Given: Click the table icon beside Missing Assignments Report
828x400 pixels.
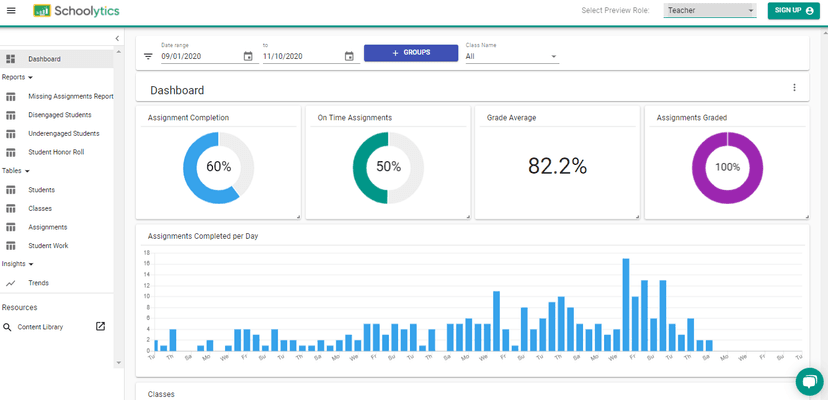Looking at the screenshot, I should pyautogui.click(x=11, y=97).
